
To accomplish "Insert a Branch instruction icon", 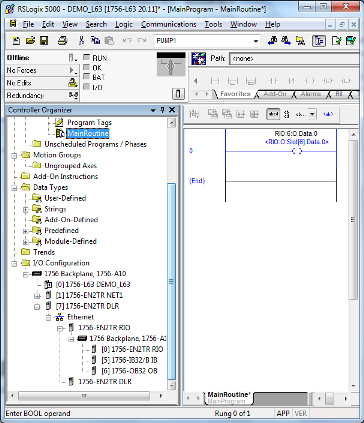I will (x=233, y=81).
